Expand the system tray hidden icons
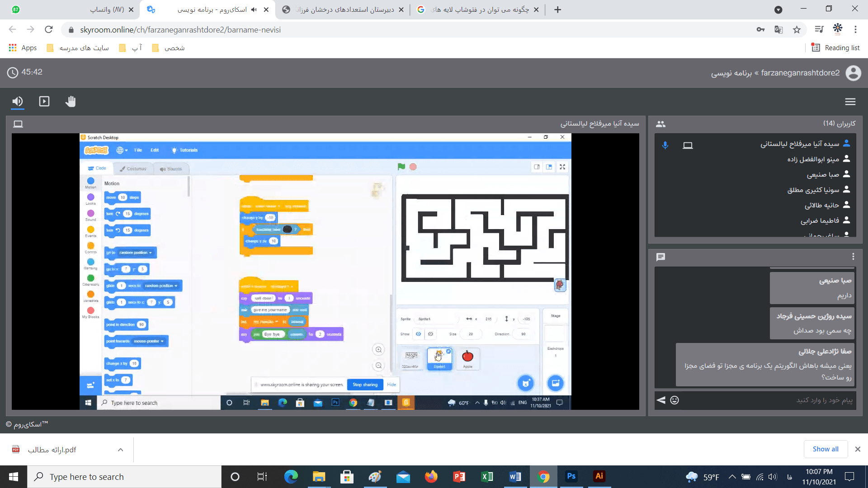 pos(732,477)
